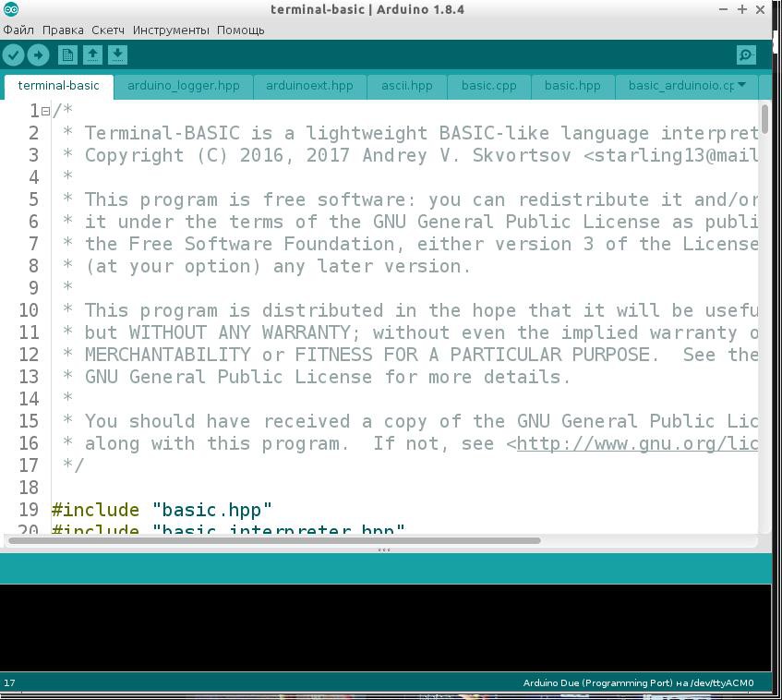This screenshot has width=782, height=700.
Task: Open the Скетч menu
Action: (x=108, y=30)
